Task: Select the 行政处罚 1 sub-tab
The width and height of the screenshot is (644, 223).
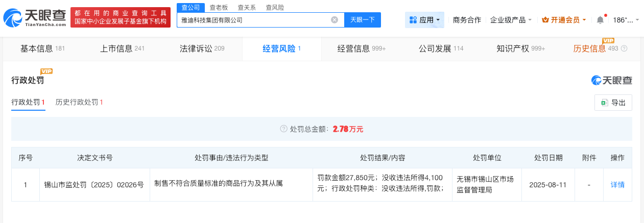Action: coord(29,103)
